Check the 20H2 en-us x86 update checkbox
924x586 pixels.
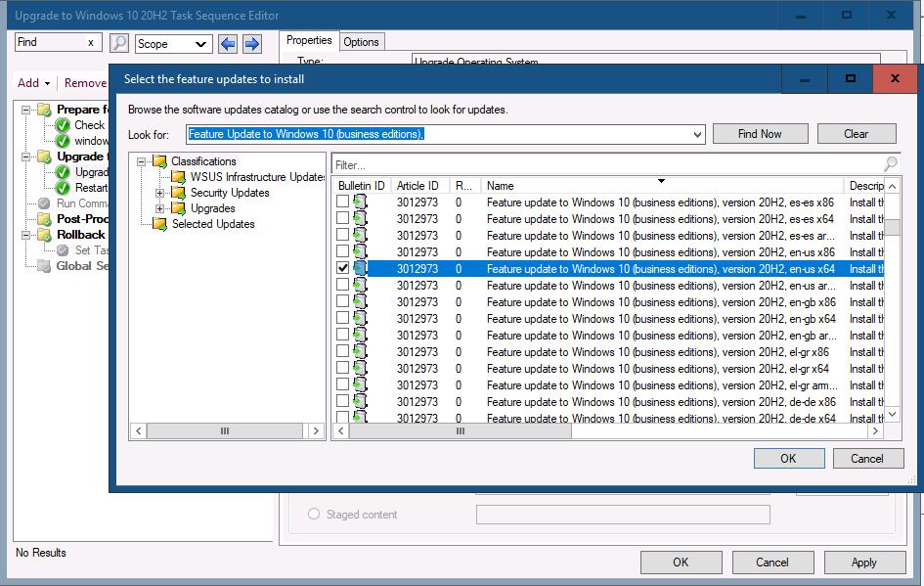(342, 251)
